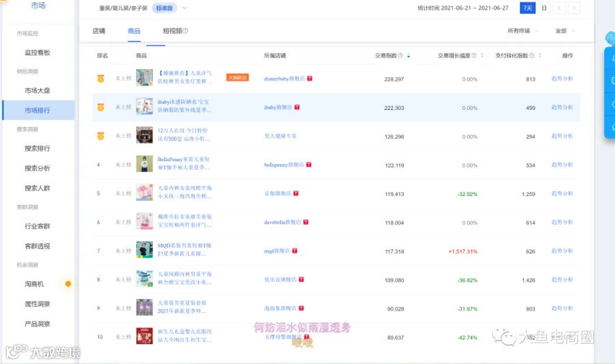Screen dimensions: 615x364
Task: Go to previous period with left arrow
Action: pyautogui.click(x=559, y=8)
